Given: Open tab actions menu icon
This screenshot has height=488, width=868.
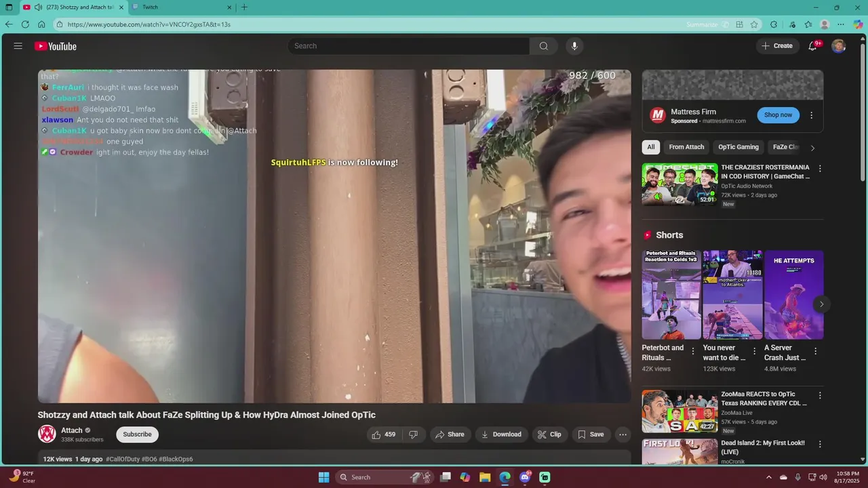Looking at the screenshot, I should point(9,7).
